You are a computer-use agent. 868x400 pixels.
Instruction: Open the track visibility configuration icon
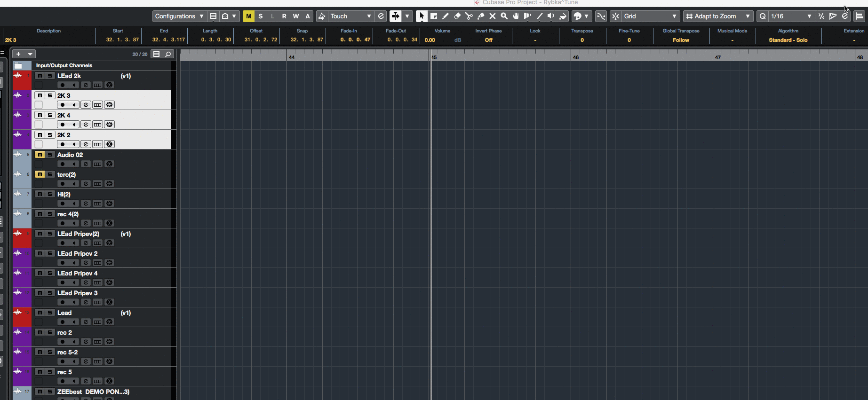point(213,16)
